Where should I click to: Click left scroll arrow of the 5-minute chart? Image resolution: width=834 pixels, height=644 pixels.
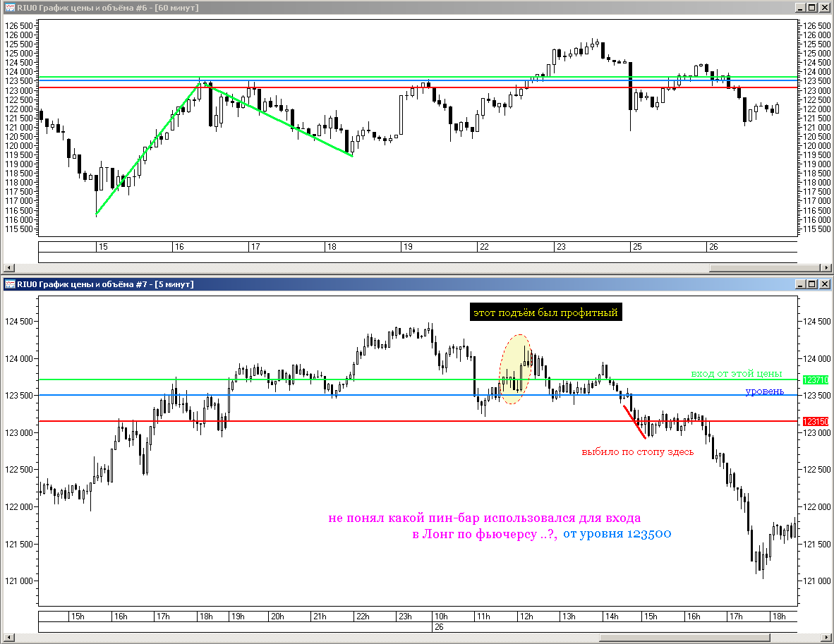coord(8,638)
